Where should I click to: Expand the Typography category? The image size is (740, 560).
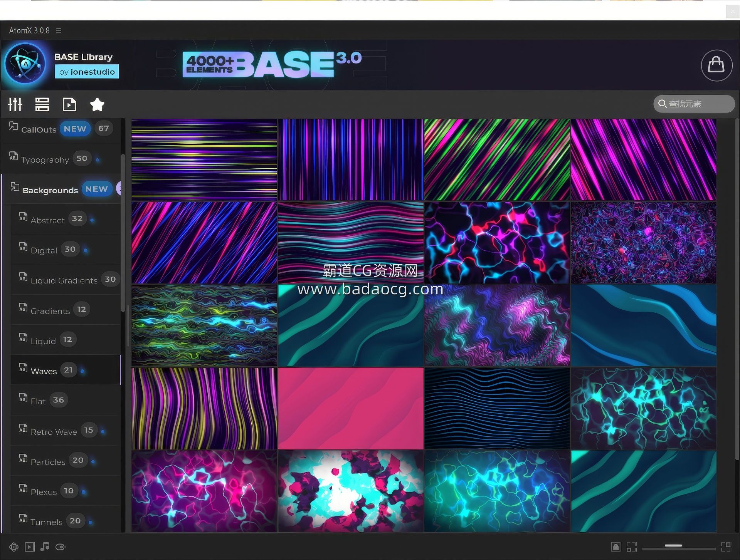61,159
